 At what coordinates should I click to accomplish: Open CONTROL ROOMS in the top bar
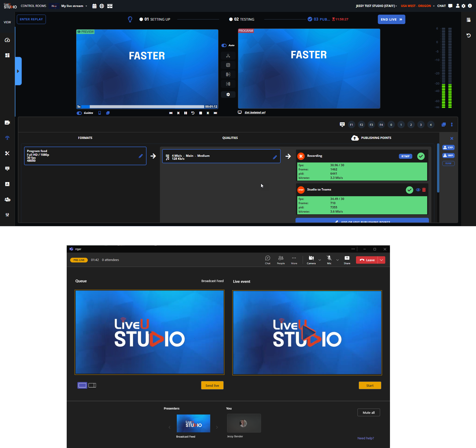pos(33,6)
